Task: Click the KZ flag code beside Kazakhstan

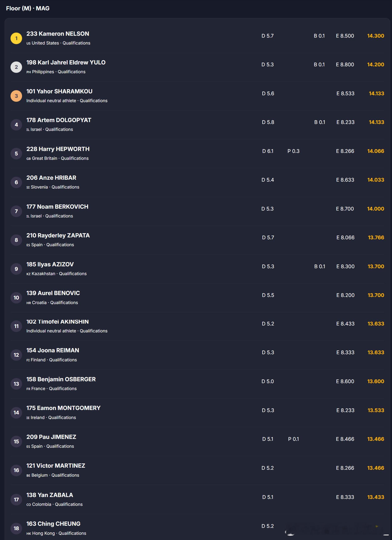Action: coord(28,274)
